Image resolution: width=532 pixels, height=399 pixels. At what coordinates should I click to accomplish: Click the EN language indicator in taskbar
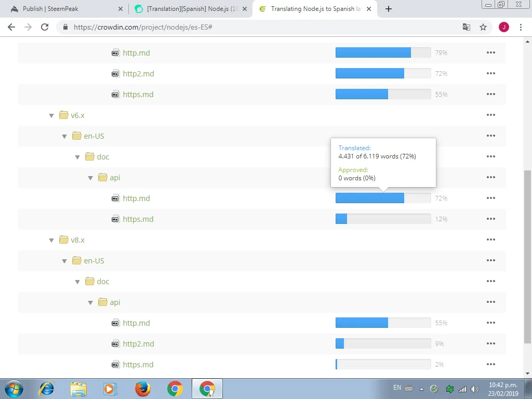coord(397,388)
